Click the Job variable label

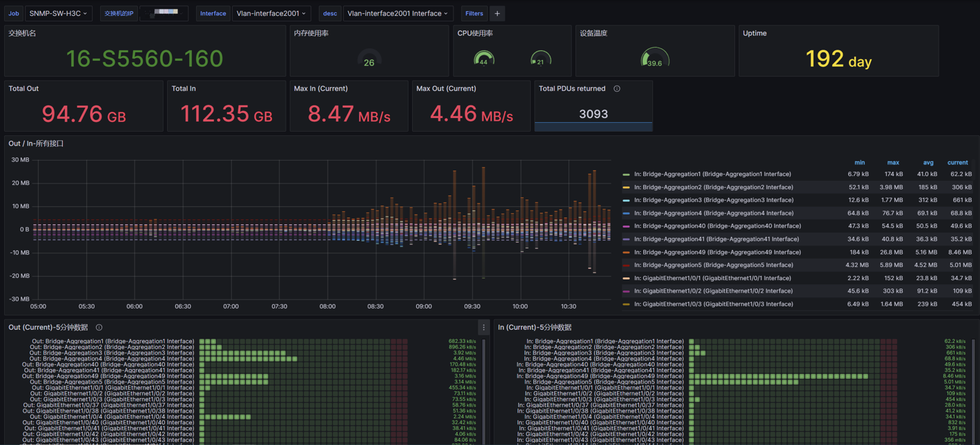(x=14, y=13)
